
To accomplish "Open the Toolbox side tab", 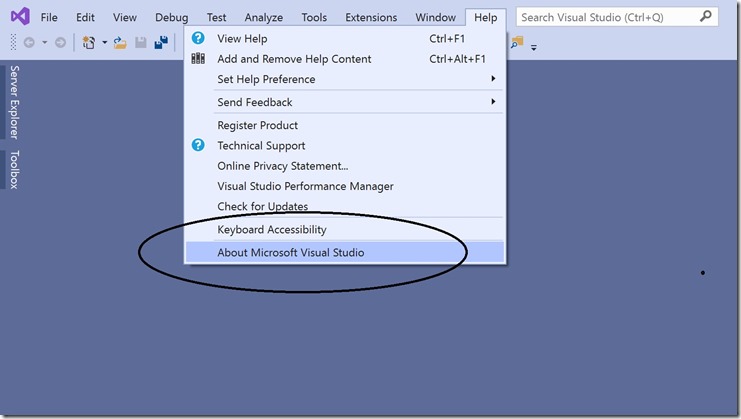I will [14, 170].
